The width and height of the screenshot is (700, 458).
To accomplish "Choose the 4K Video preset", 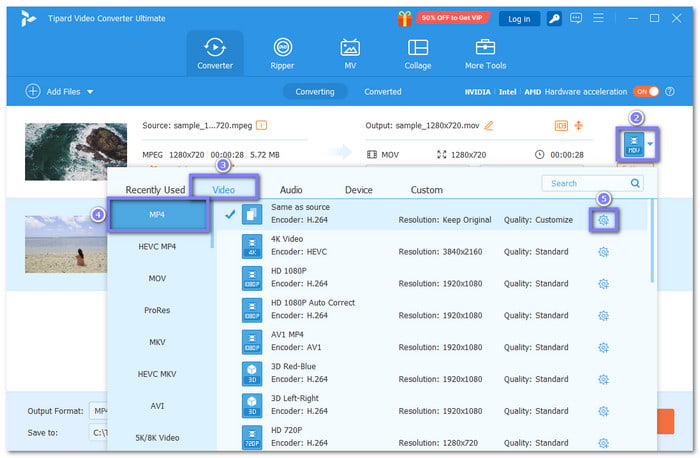I will [x=432, y=246].
